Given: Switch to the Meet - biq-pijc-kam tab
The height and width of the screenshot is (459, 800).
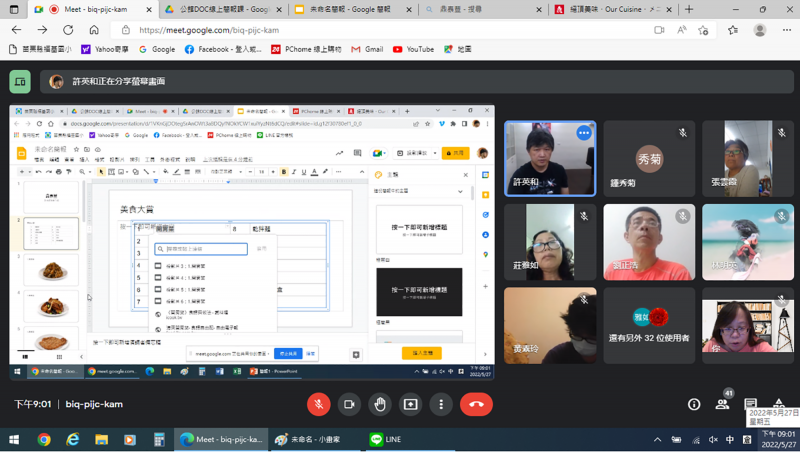Looking at the screenshot, I should (95, 9).
